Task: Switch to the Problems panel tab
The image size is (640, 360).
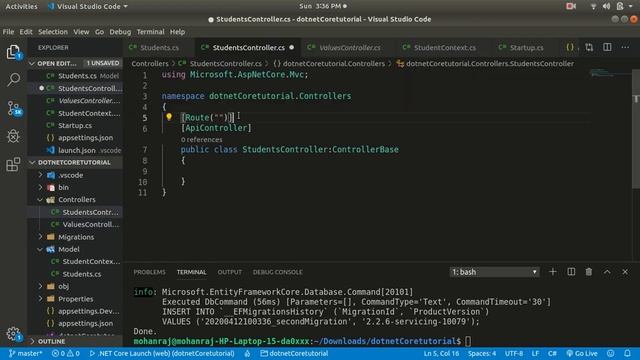Action: click(149, 272)
